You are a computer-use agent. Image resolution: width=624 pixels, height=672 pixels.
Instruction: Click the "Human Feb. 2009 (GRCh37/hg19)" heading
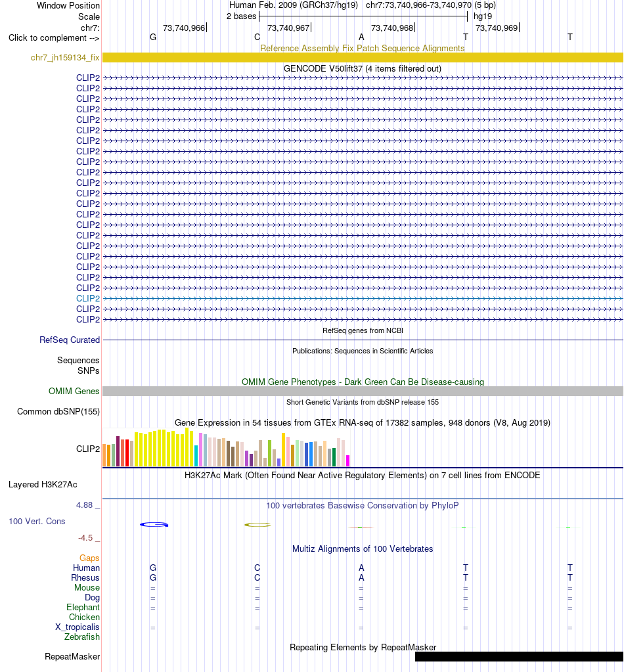click(294, 5)
